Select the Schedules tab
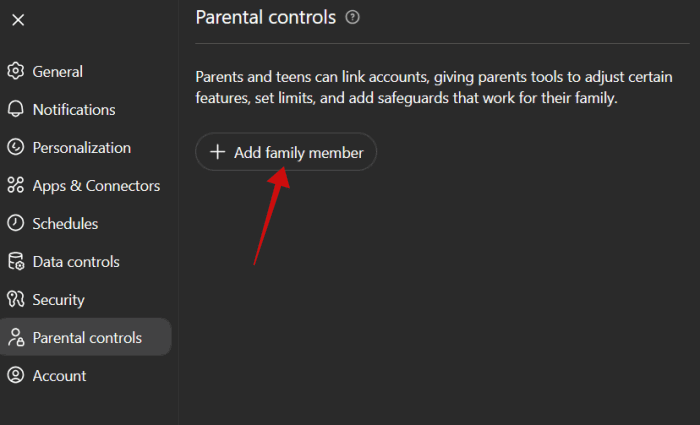The height and width of the screenshot is (425, 700). [65, 223]
